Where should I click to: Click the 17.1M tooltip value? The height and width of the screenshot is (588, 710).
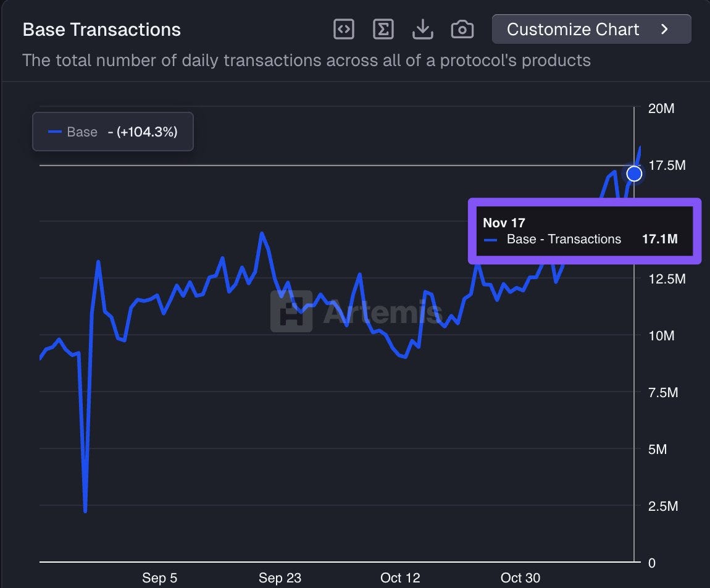660,239
